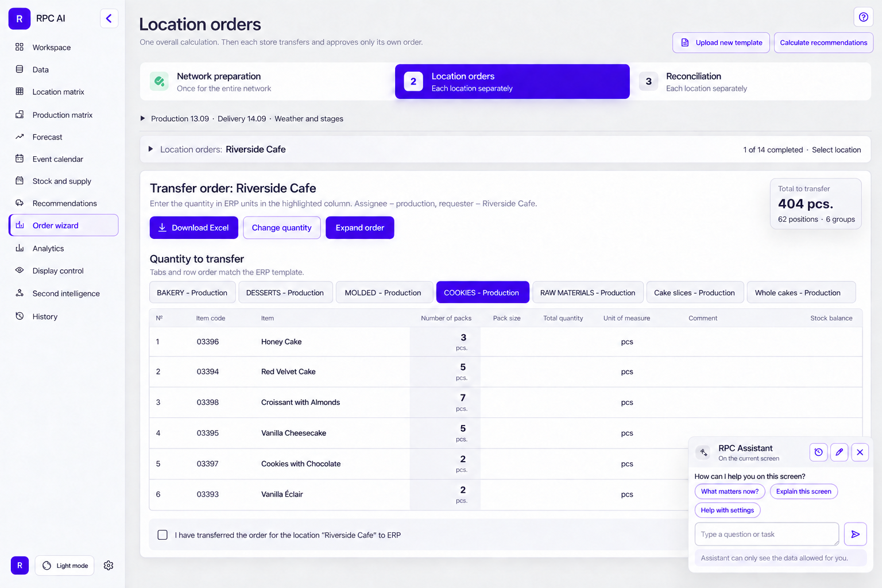Go to step 3 Reconciliation

pos(751,82)
